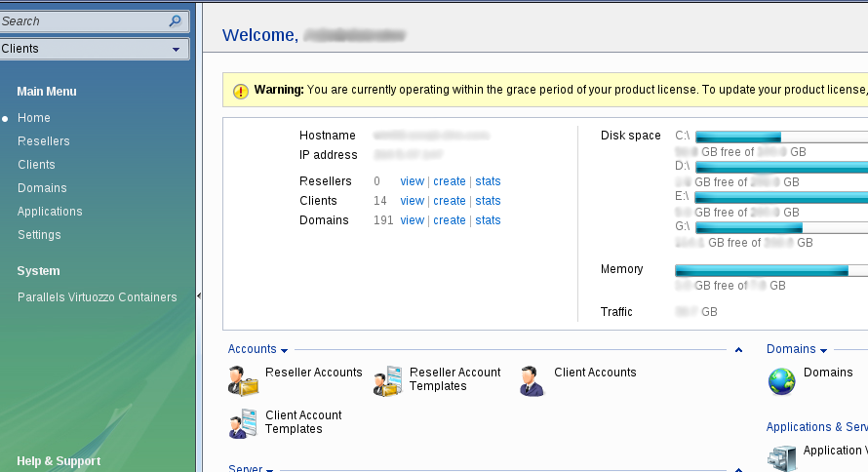868x472 pixels.
Task: Click the IP address label
Action: click(x=329, y=155)
